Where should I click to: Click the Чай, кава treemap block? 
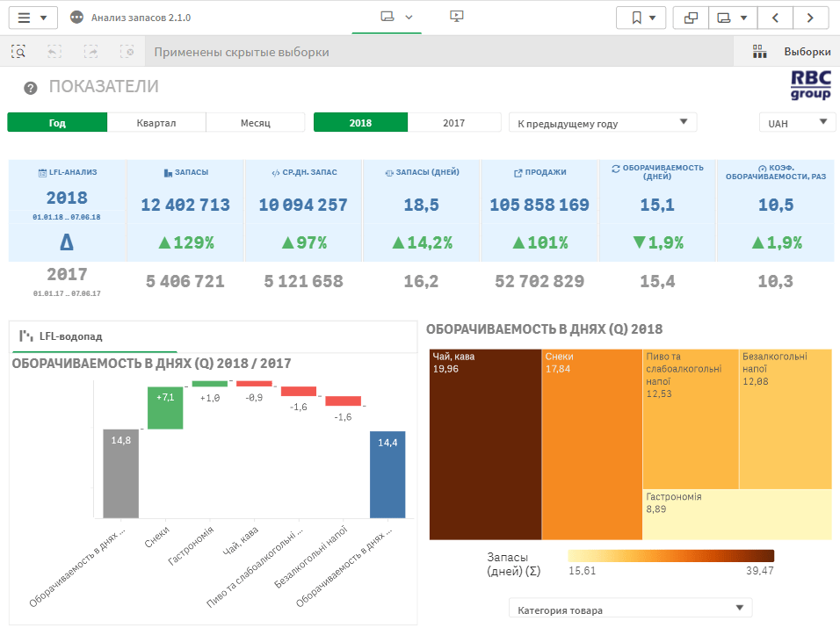pyautogui.click(x=485, y=444)
